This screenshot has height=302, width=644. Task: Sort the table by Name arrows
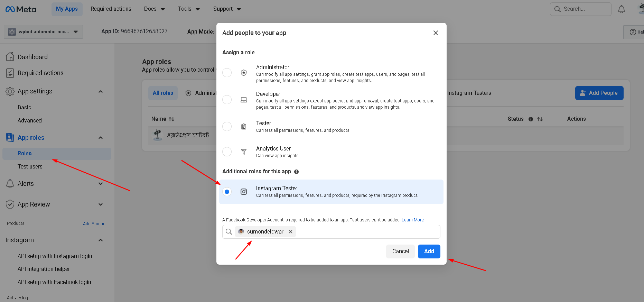pyautogui.click(x=171, y=119)
